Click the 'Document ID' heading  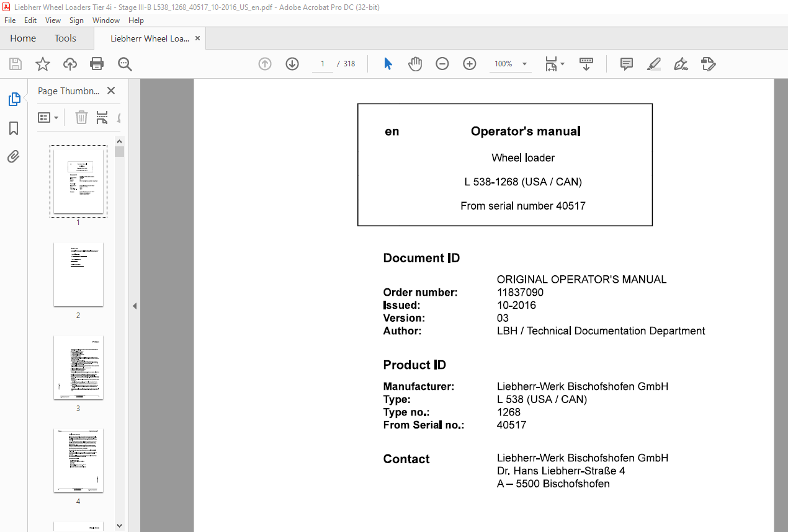click(421, 258)
